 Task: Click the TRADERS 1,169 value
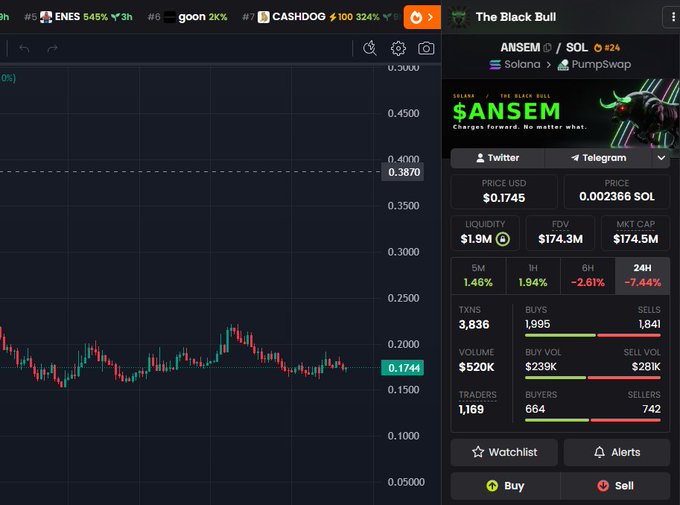click(x=471, y=409)
